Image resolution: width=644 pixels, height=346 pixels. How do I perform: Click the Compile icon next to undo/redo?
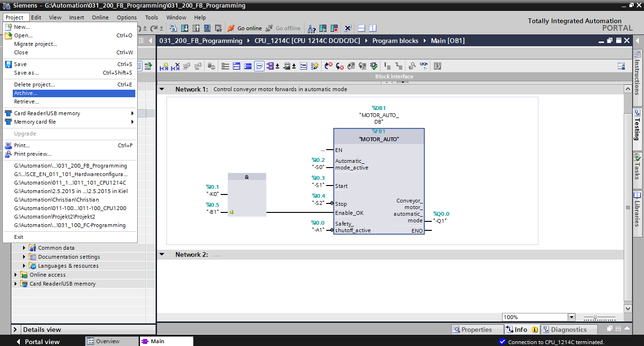tap(173, 28)
